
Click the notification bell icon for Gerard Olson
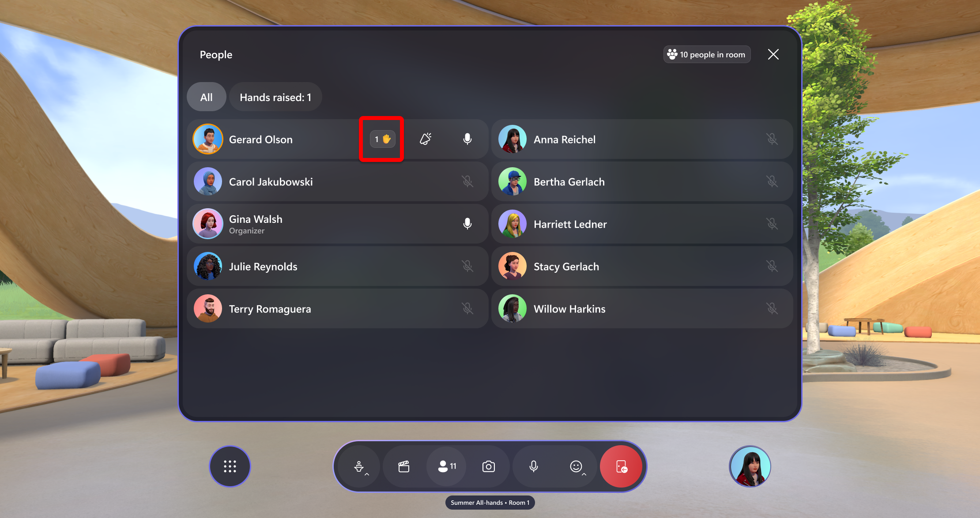coord(426,139)
